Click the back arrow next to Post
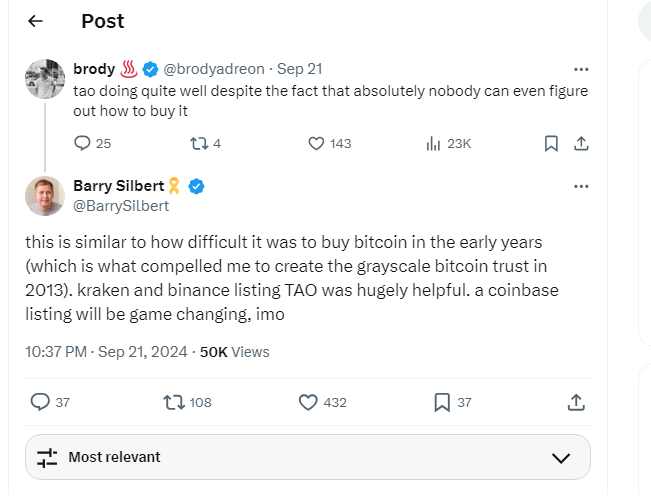This screenshot has height=496, width=651. [36, 21]
